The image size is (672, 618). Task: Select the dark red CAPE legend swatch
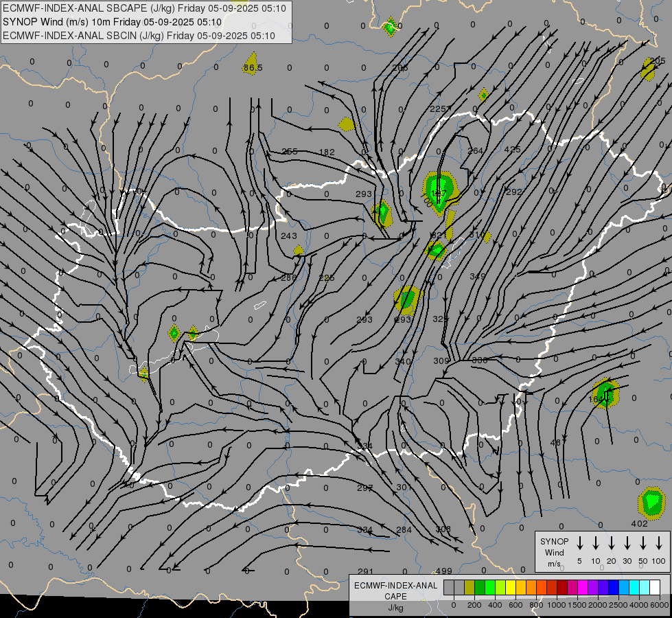tap(562, 588)
